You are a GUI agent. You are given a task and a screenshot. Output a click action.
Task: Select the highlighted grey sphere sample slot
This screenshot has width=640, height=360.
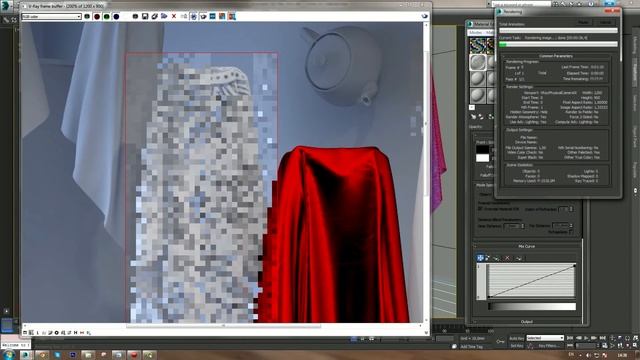point(478,62)
